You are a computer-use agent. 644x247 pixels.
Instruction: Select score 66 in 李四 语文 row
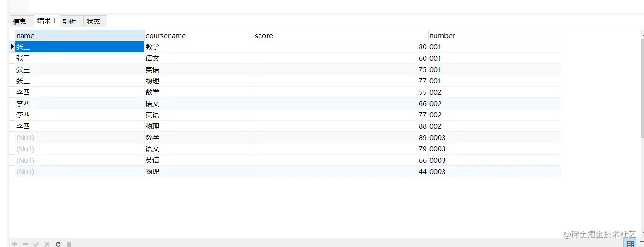(x=341, y=103)
